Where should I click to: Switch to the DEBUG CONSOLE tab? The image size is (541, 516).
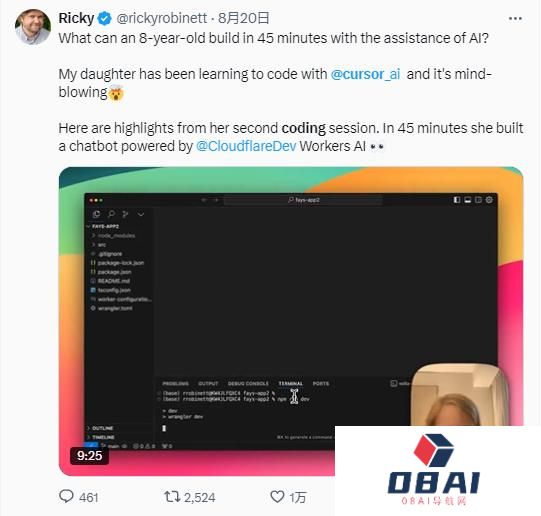pos(248,384)
